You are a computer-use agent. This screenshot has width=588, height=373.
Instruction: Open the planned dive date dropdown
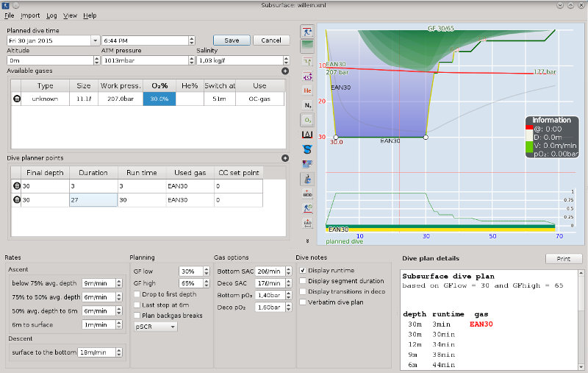(x=96, y=40)
